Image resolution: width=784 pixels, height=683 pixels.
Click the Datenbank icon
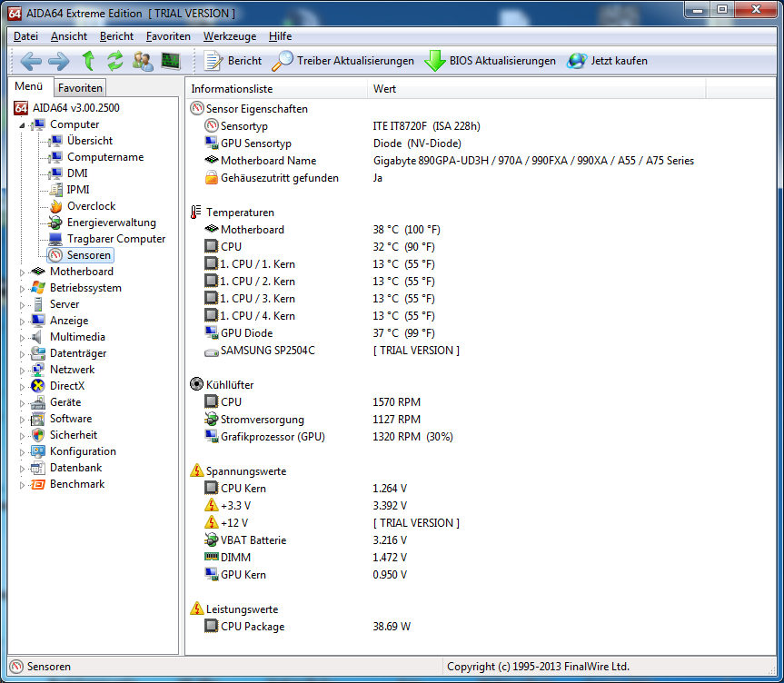click(38, 468)
